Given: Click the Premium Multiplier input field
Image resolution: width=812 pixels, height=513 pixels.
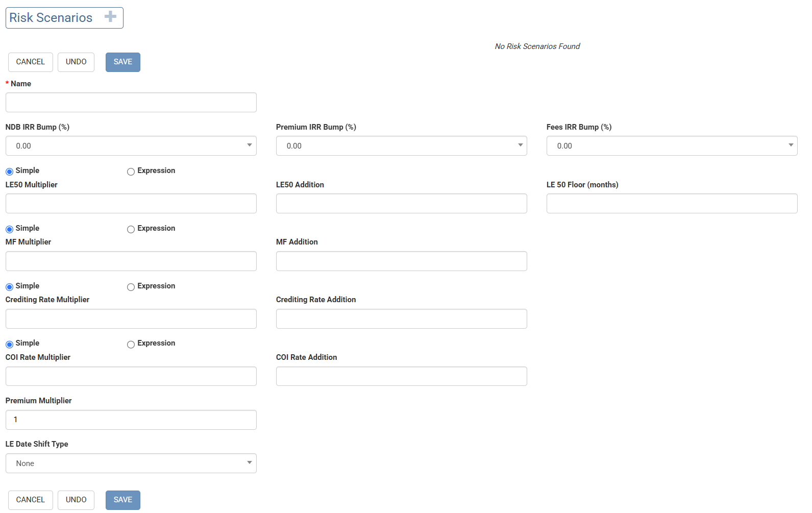Looking at the screenshot, I should click(x=131, y=420).
